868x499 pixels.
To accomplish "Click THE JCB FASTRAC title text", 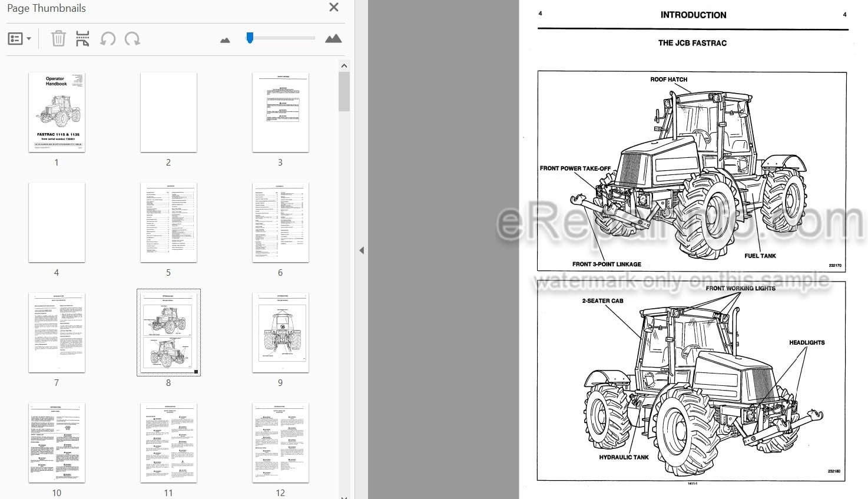I will coord(693,43).
